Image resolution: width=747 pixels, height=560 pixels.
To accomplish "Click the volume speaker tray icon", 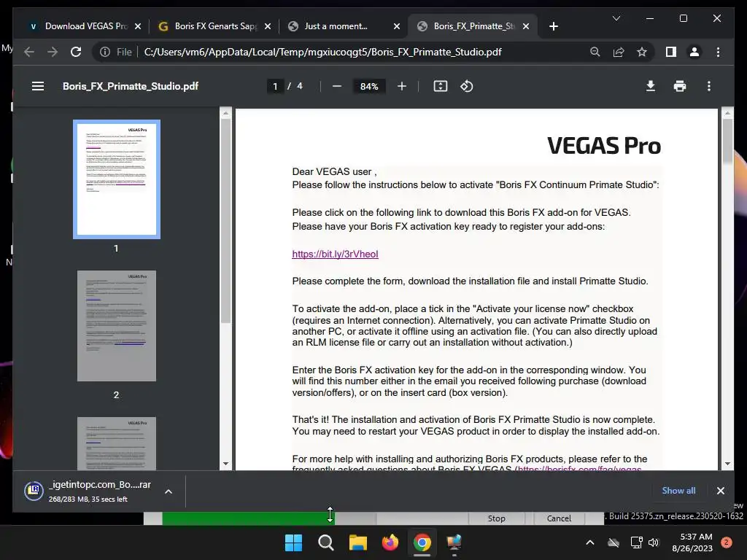I will [654, 542].
